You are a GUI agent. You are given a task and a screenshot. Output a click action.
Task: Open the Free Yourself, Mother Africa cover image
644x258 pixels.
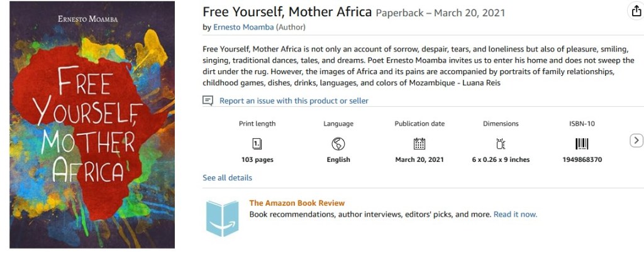[92, 124]
